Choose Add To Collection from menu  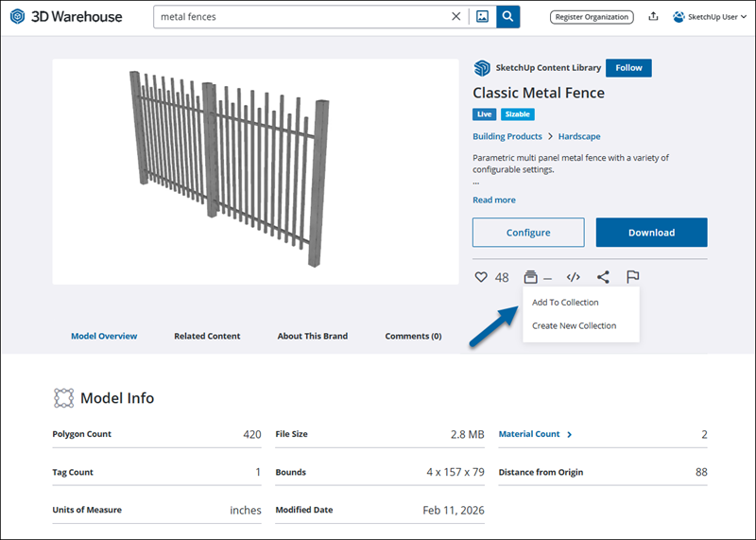[x=565, y=302]
